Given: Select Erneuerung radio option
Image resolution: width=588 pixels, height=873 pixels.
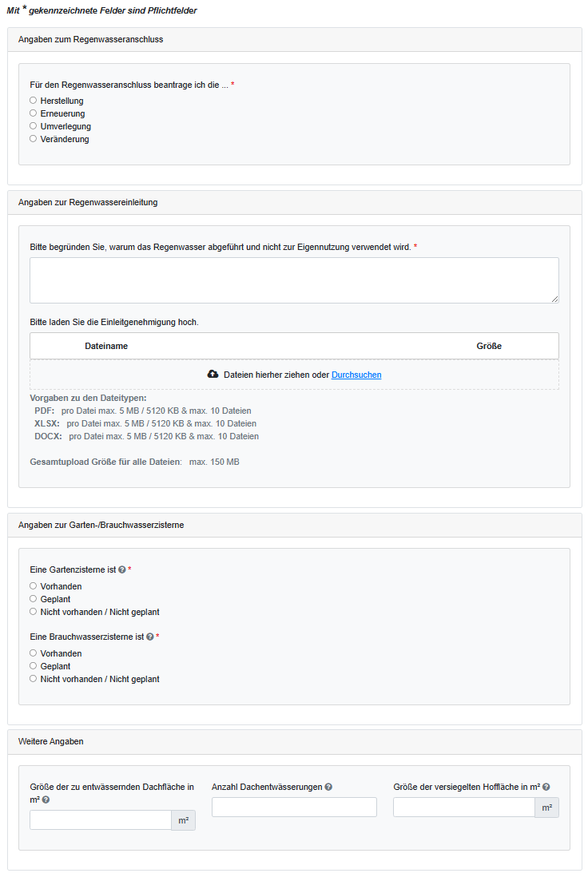Looking at the screenshot, I should [x=34, y=113].
